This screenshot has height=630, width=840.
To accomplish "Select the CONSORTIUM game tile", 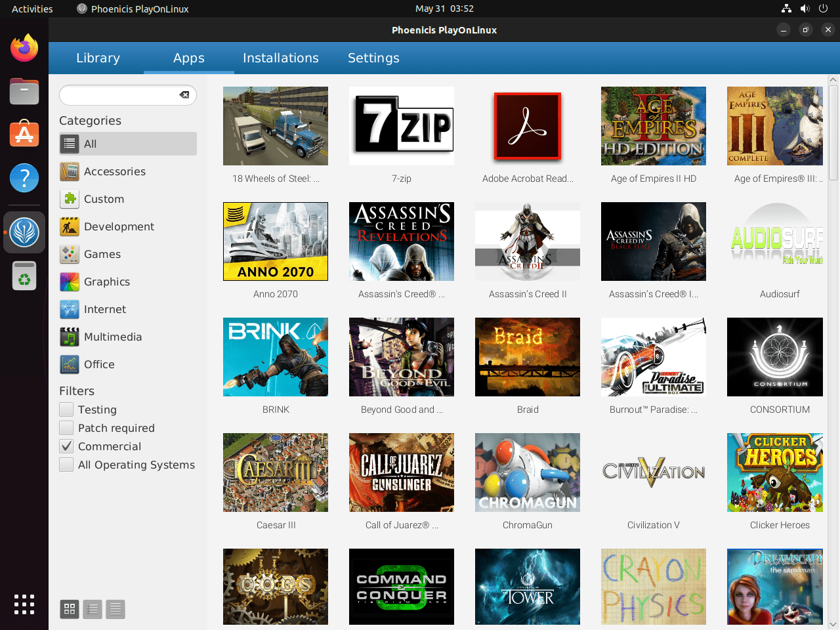I will [x=775, y=357].
